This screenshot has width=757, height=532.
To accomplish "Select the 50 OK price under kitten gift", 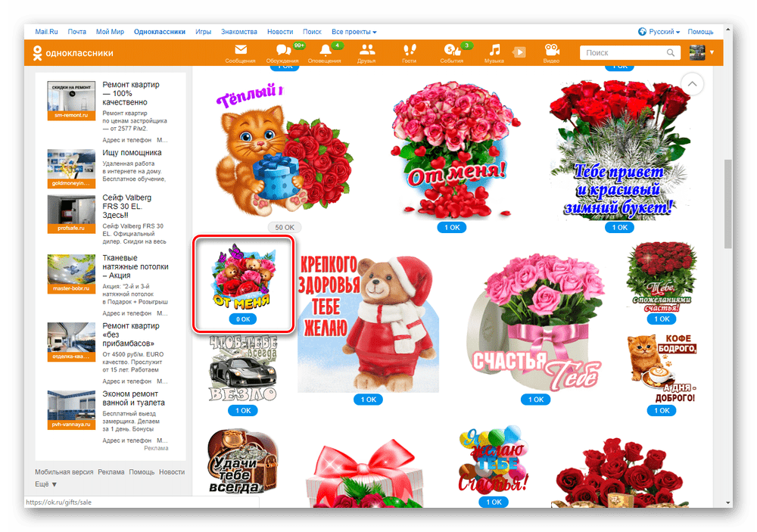I will [x=285, y=227].
